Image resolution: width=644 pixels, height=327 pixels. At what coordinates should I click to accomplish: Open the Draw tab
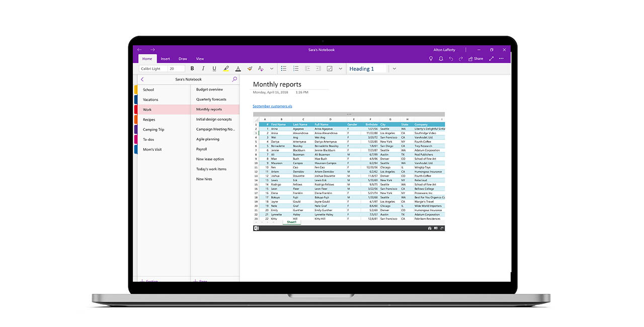[x=183, y=59]
